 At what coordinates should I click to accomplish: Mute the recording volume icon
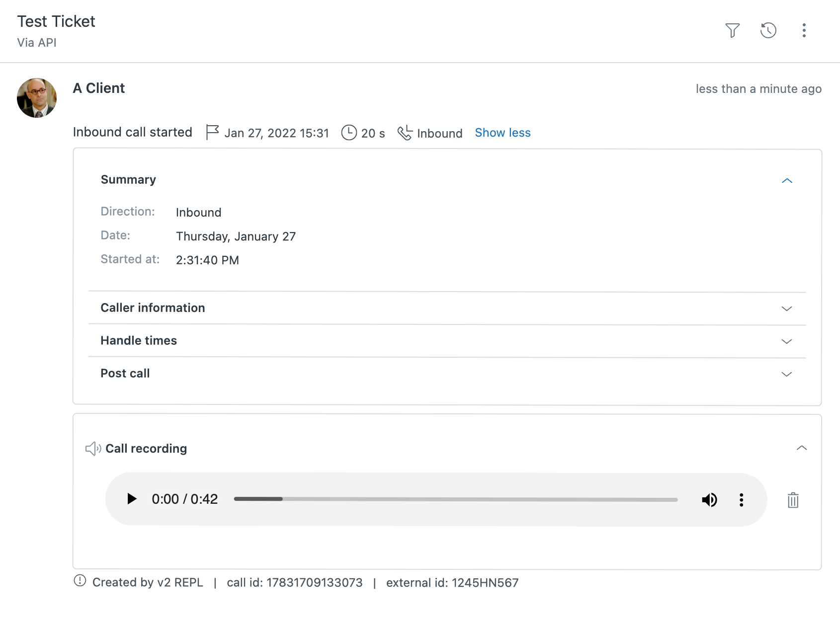tap(709, 499)
